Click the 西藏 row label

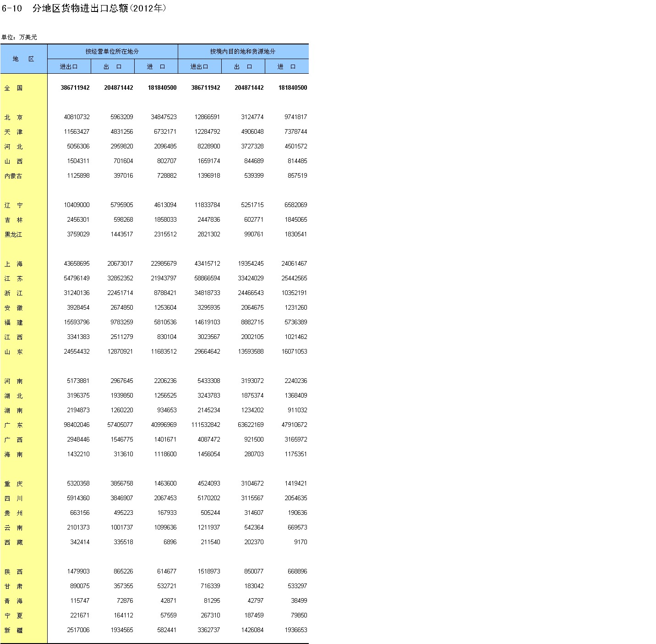pos(14,542)
